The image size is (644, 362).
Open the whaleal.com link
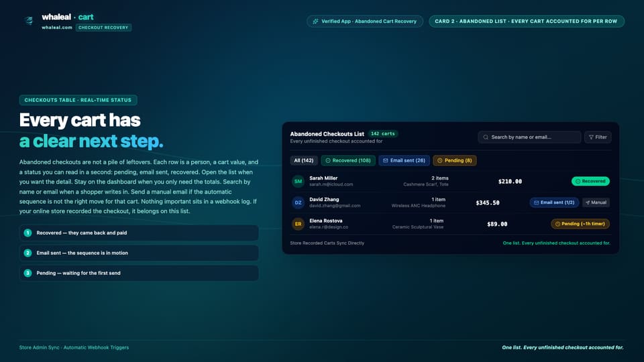point(56,27)
